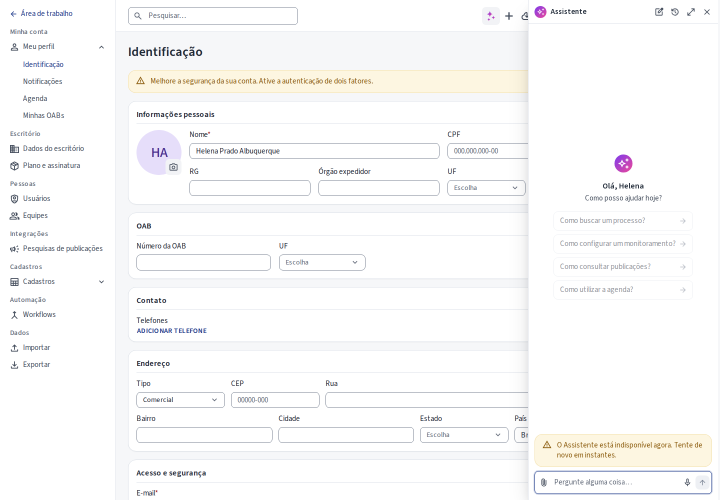Image resolution: width=720 pixels, height=500 pixels.
Task: Select suggestion Como configurar um monitoramento?
Action: 623,244
